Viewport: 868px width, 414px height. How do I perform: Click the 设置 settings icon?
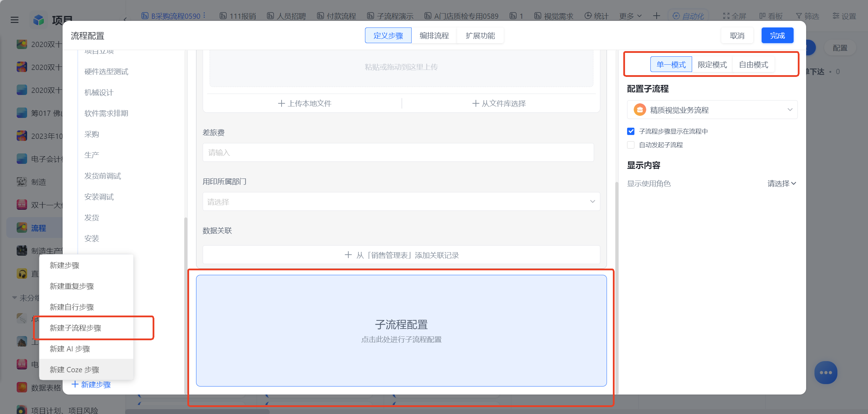[836, 16]
